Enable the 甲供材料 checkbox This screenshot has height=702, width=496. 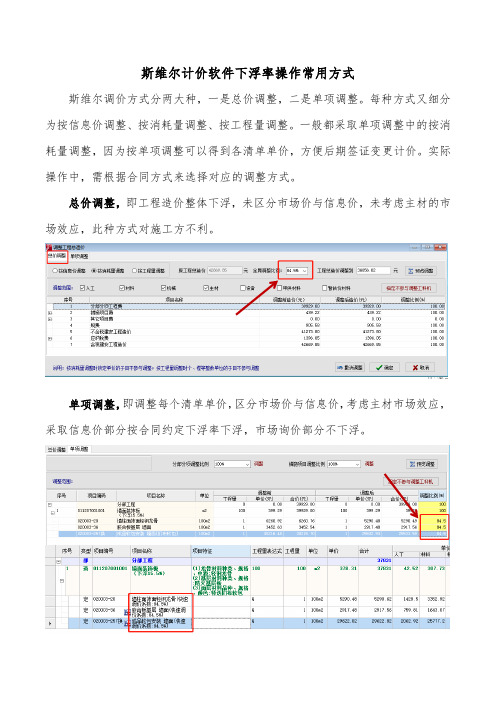tap(289, 288)
